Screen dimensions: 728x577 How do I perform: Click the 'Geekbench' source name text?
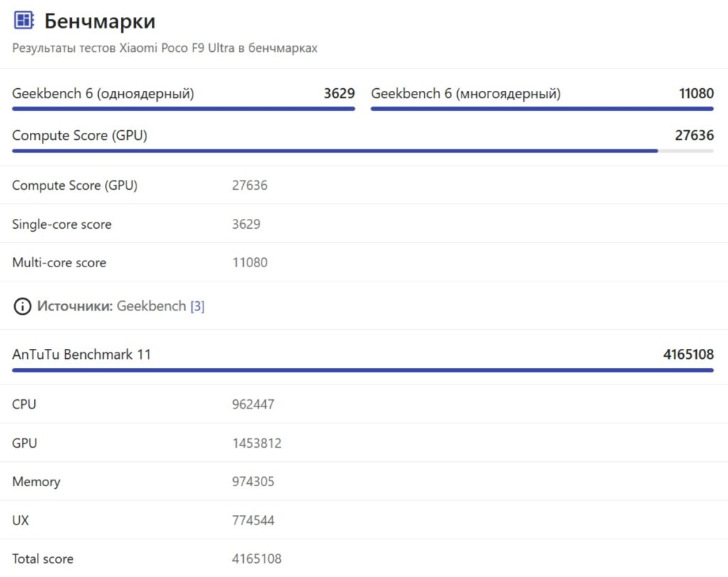tap(151, 306)
